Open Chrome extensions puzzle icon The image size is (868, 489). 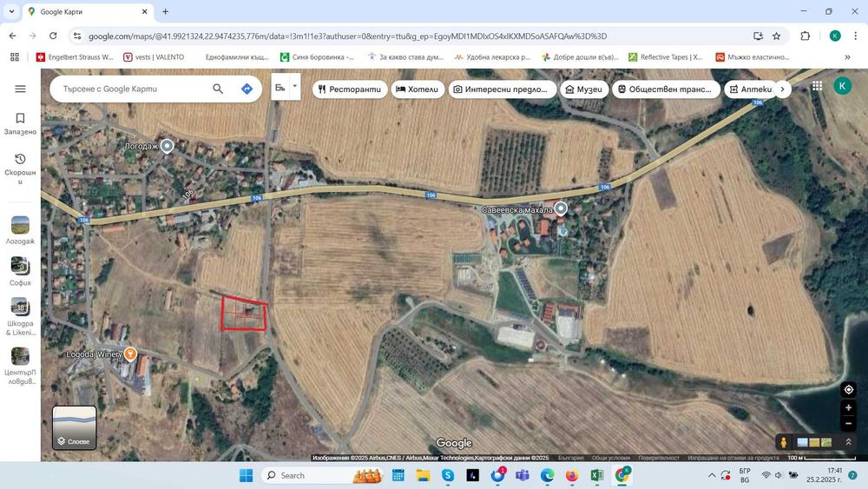[806, 36]
